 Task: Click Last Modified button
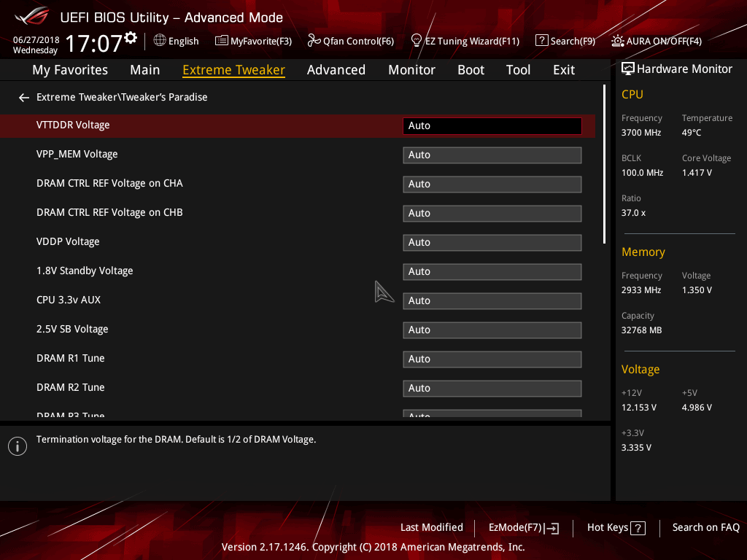tap(432, 528)
